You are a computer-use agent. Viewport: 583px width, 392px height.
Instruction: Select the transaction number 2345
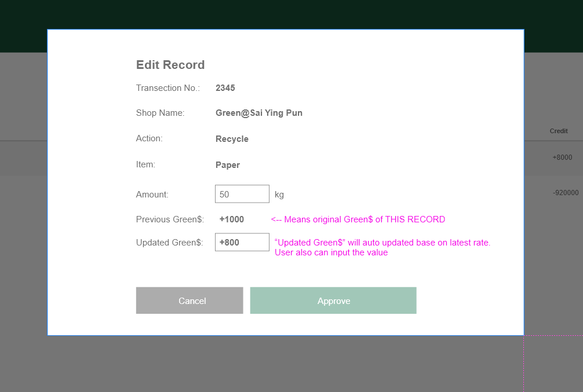(x=225, y=88)
